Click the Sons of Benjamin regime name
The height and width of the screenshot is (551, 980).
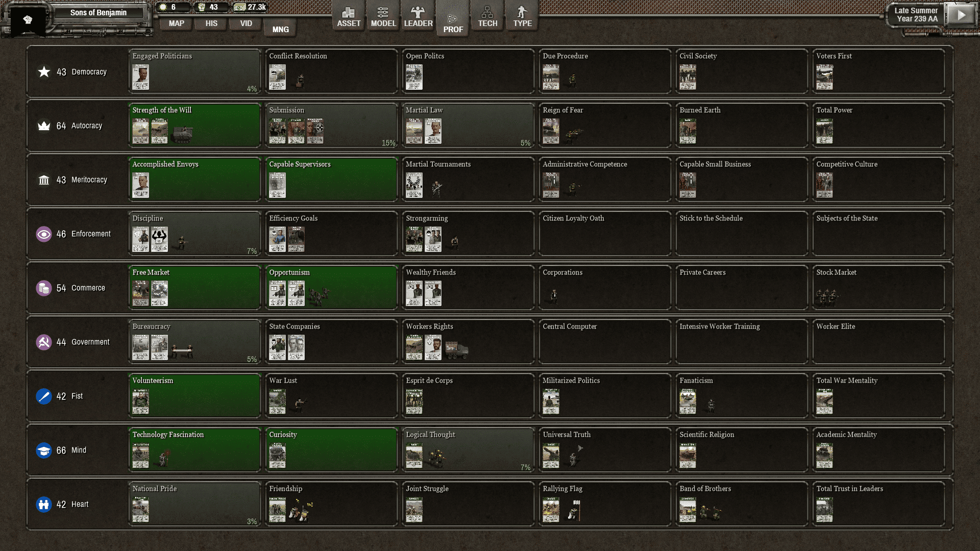(x=99, y=13)
